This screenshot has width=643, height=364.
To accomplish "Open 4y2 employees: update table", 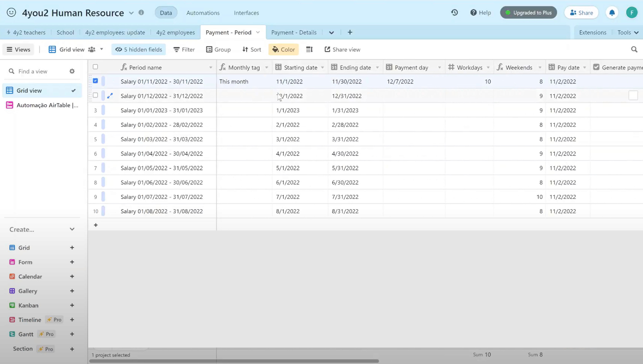I will click(x=115, y=33).
